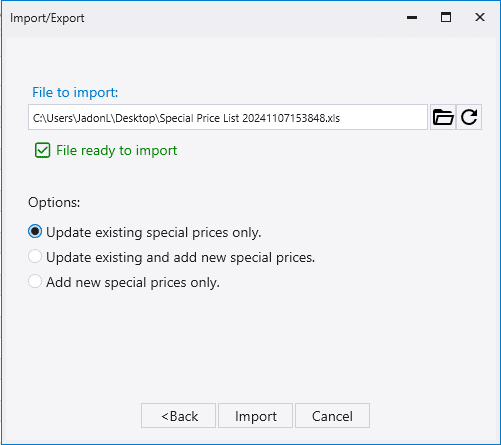Click the File to import label
This screenshot has width=501, height=445.
pyautogui.click(x=75, y=92)
